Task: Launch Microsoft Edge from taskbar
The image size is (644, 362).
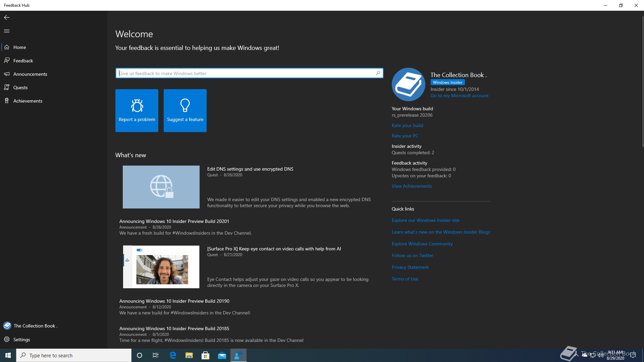Action: (x=173, y=355)
